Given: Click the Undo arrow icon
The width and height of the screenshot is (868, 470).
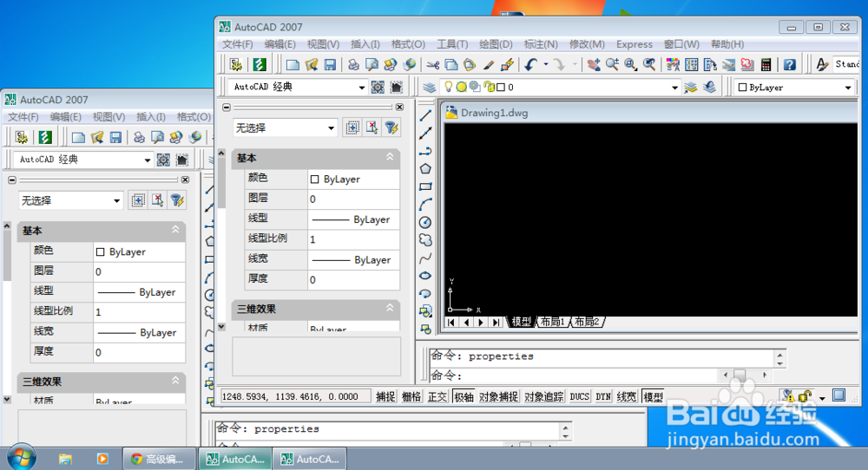Looking at the screenshot, I should coord(531,65).
